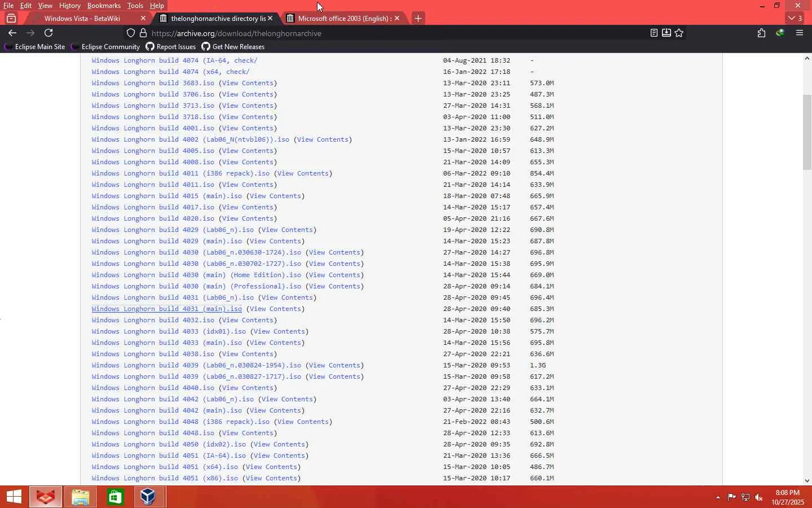Screen dimensions: 812x508
Task: Download Windows Longhorn build 3683.iso
Action: click(x=153, y=83)
